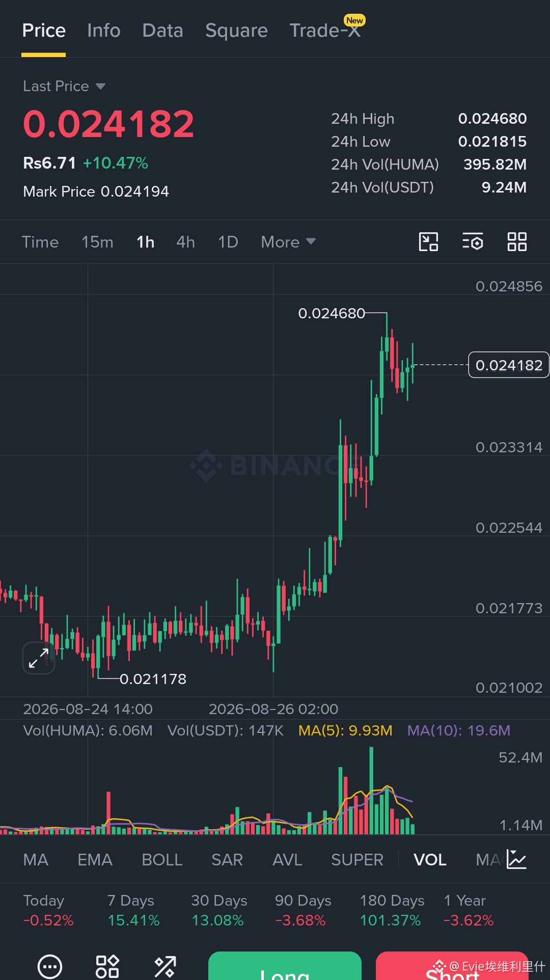
Task: Select the 15m timeframe
Action: (x=97, y=242)
